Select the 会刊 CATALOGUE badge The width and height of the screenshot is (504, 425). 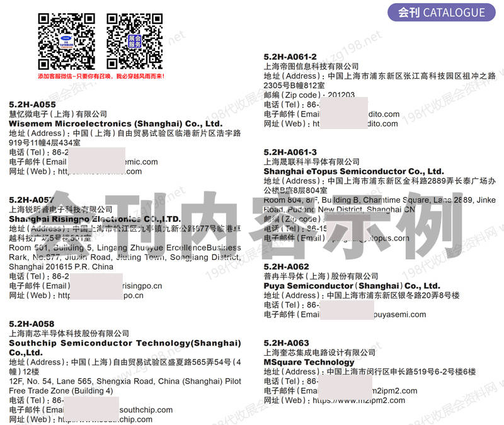coord(442,13)
